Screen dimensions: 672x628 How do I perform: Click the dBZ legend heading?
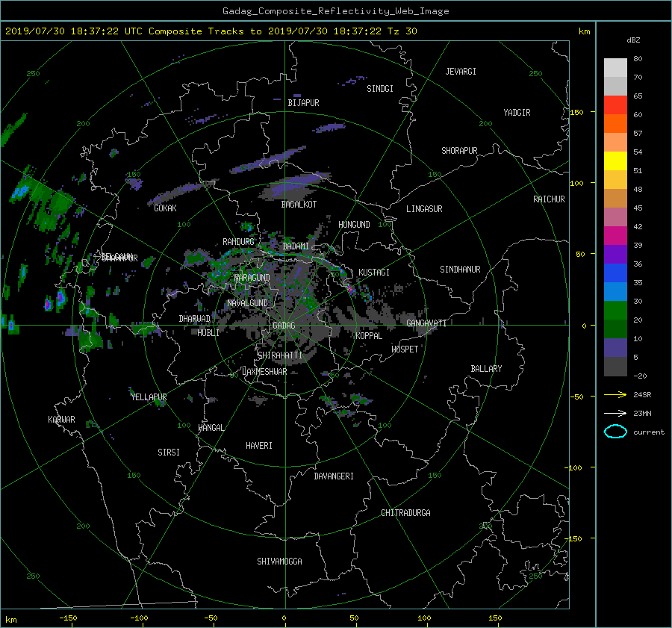click(633, 40)
